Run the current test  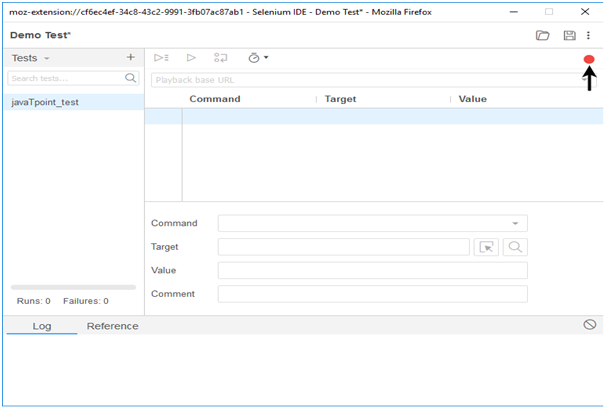pyautogui.click(x=191, y=58)
